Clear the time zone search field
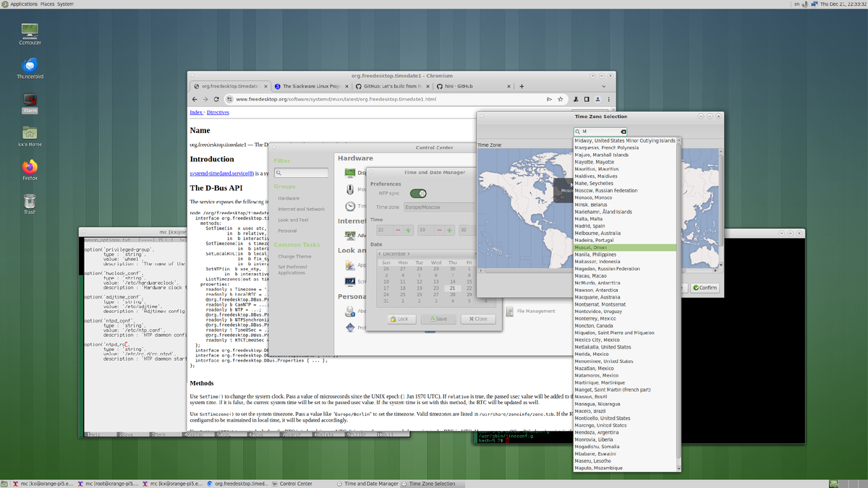The width and height of the screenshot is (868, 488). coord(624,132)
